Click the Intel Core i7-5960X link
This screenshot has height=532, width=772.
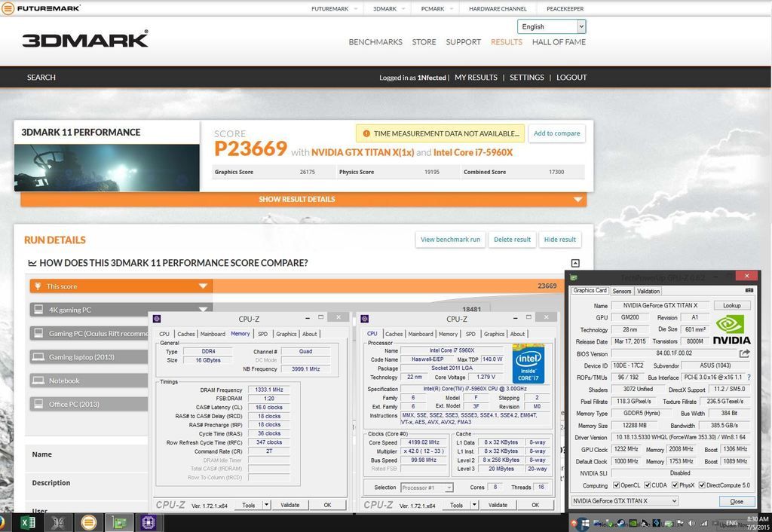[x=473, y=152]
